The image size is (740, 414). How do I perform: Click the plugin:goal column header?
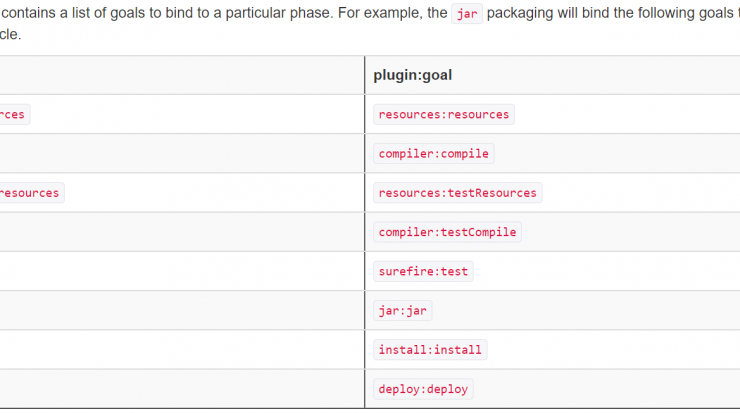tap(412, 75)
